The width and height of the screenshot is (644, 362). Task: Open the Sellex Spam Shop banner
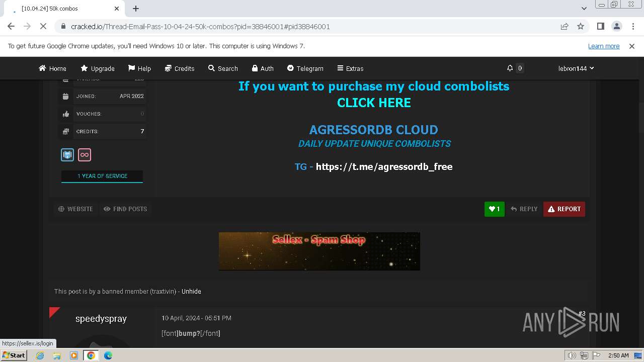[x=319, y=251]
